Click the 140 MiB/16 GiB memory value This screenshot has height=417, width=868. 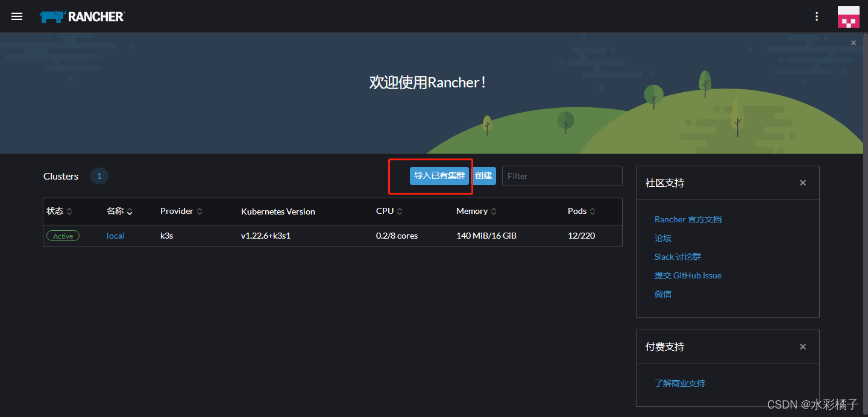486,236
